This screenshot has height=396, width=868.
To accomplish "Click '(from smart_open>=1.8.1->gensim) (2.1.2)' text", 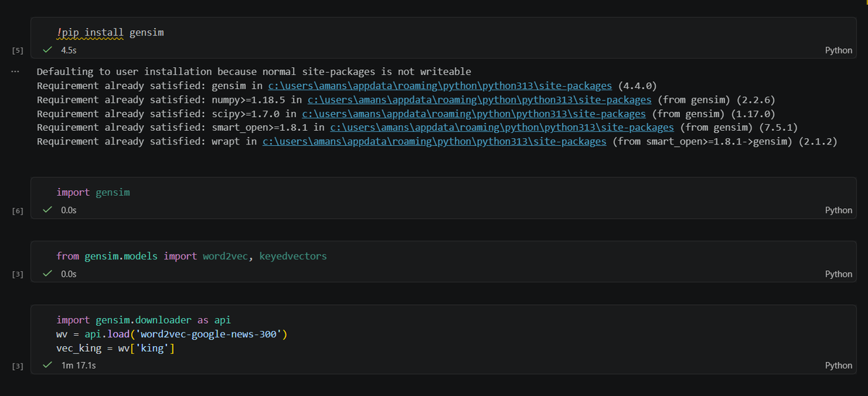I will (x=725, y=141).
